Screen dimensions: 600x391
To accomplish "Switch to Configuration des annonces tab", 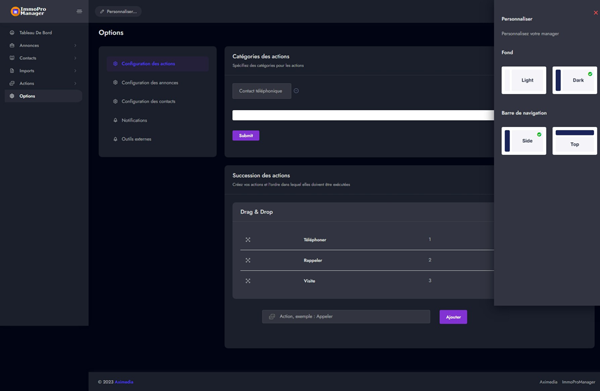I will (158, 82).
